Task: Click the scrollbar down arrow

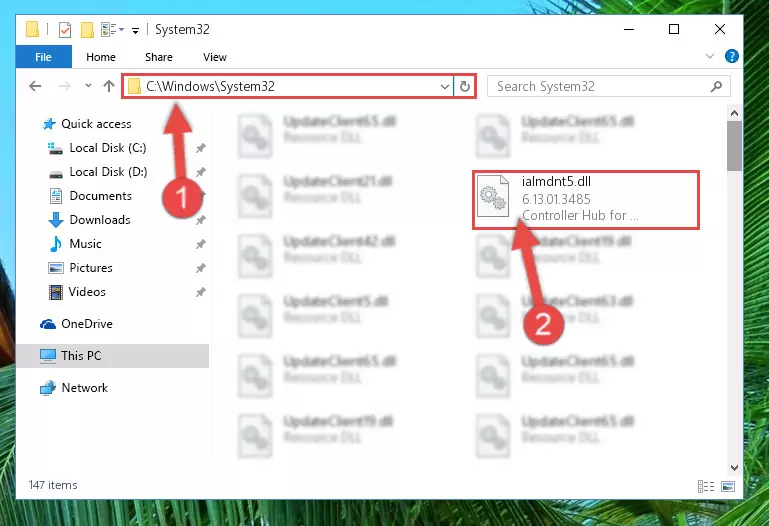Action: coord(734,468)
